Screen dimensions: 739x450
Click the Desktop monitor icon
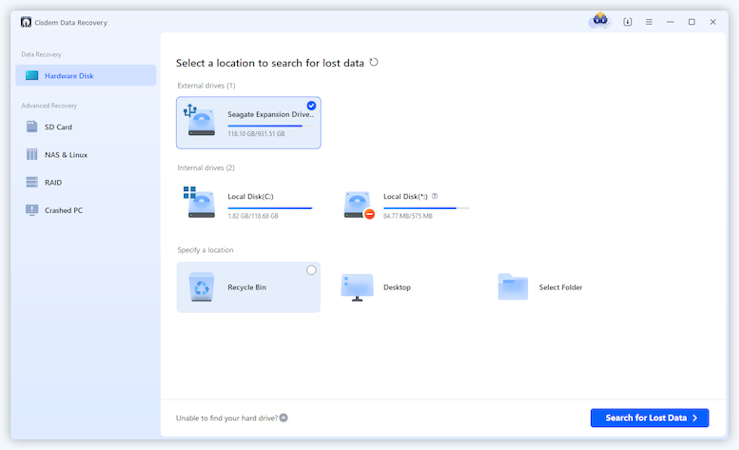[357, 287]
